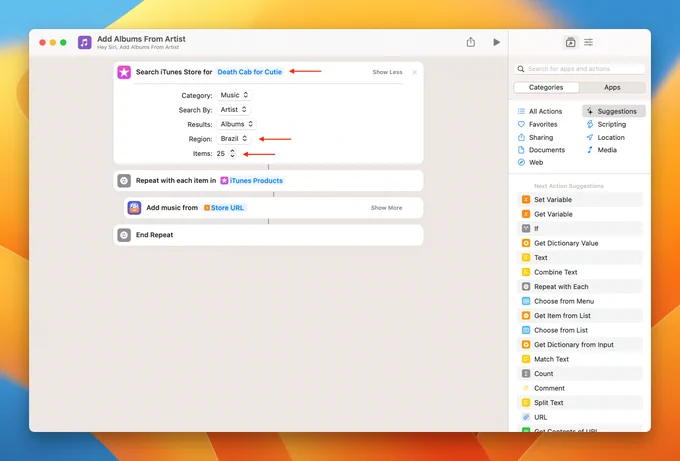Collapse options with Show Less
The width and height of the screenshot is (680, 461).
[x=387, y=72]
